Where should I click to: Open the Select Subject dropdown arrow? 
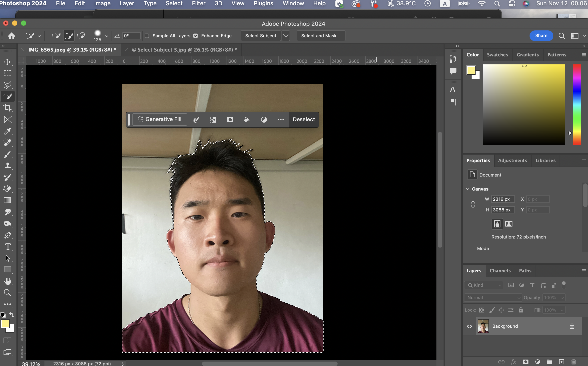[286, 36]
